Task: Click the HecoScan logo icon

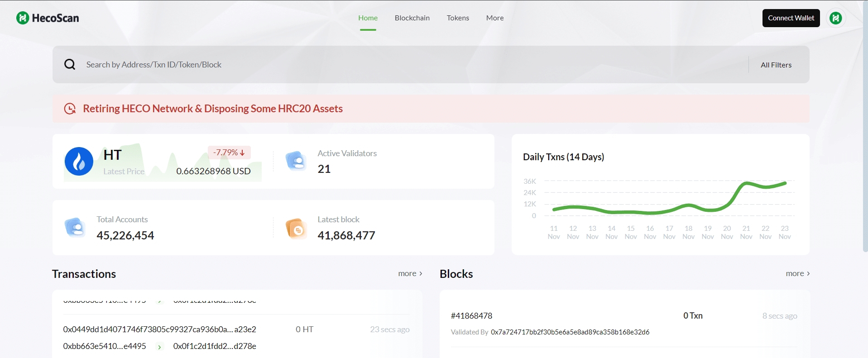Action: 23,18
